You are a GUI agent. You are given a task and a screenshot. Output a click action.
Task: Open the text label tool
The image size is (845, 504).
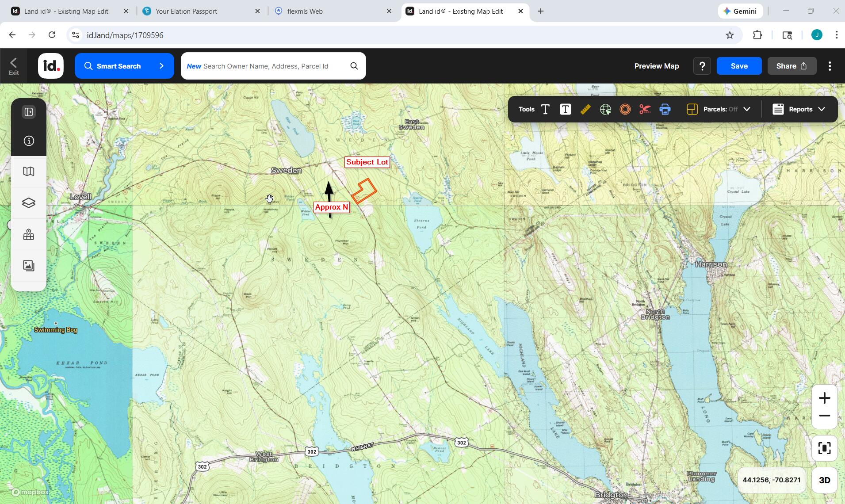click(x=546, y=109)
